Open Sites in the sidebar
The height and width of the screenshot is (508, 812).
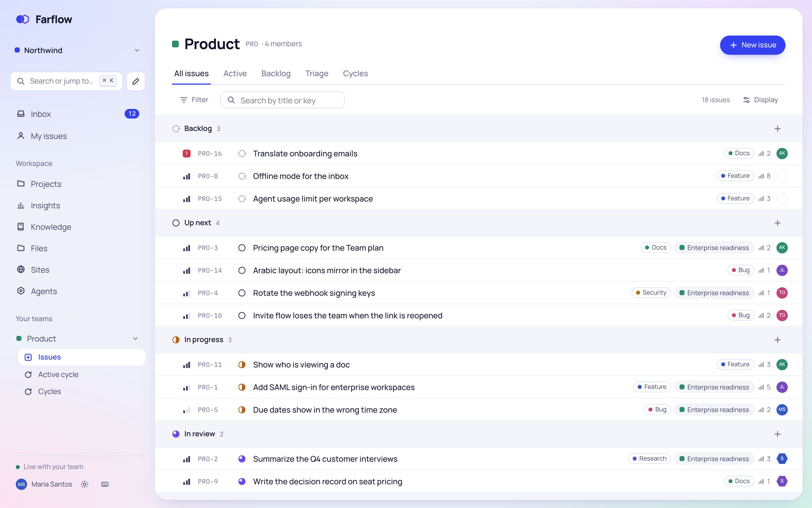coord(78,270)
